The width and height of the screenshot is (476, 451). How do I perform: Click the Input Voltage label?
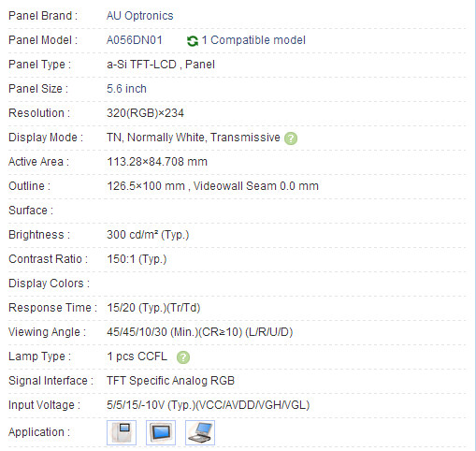(44, 405)
